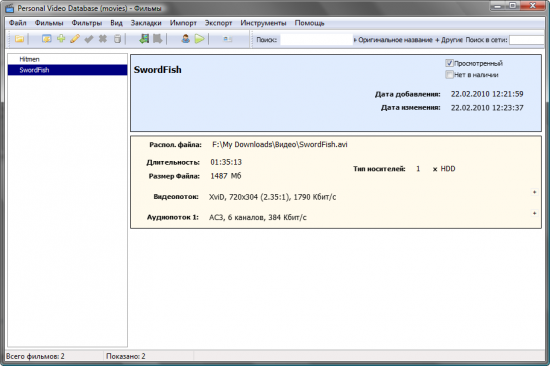Maximize the Personal Video Database window
550x366 pixels.
click(513, 6)
